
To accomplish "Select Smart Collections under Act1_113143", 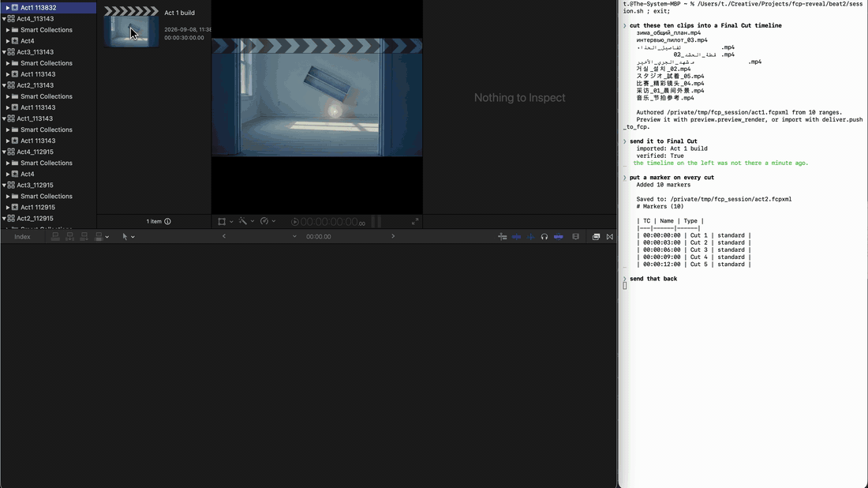I will click(x=48, y=130).
